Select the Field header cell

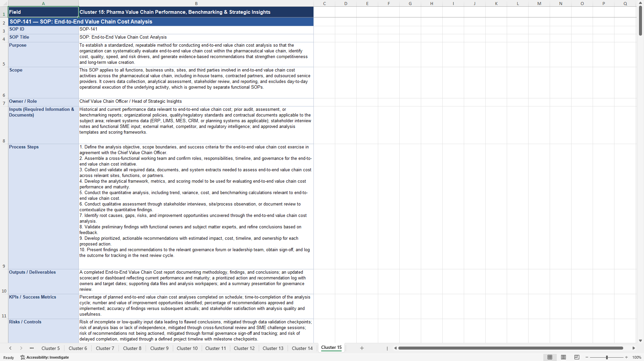coord(43,12)
